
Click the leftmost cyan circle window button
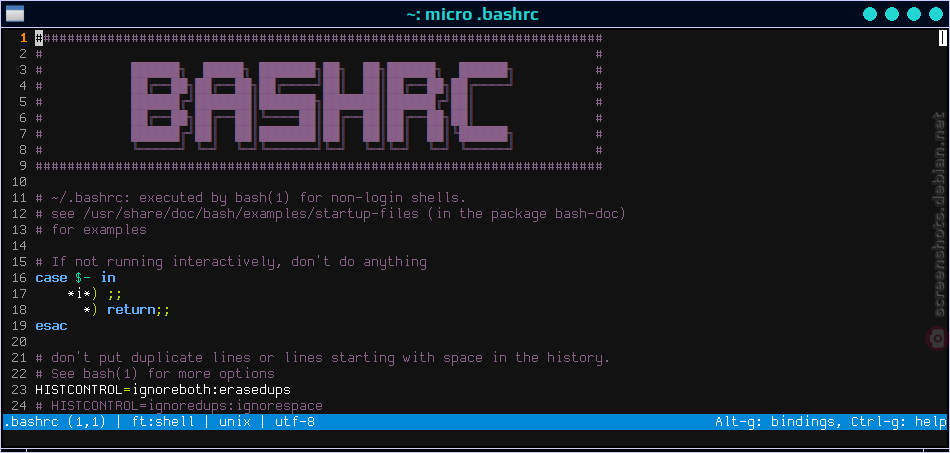tap(870, 14)
